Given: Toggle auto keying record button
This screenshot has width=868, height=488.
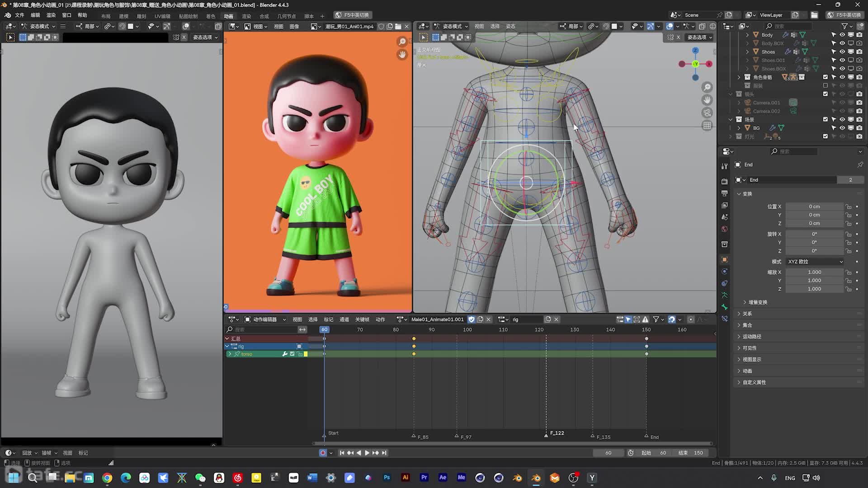Looking at the screenshot, I should (x=323, y=453).
